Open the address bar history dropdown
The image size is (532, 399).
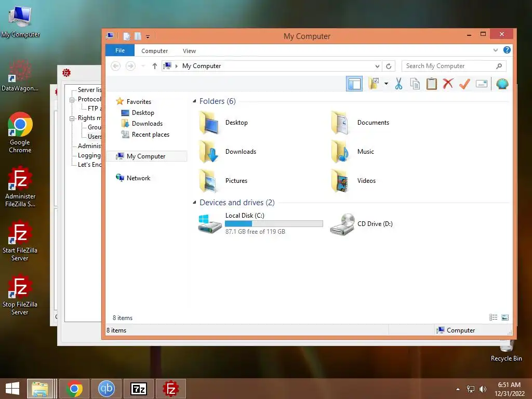coord(377,66)
